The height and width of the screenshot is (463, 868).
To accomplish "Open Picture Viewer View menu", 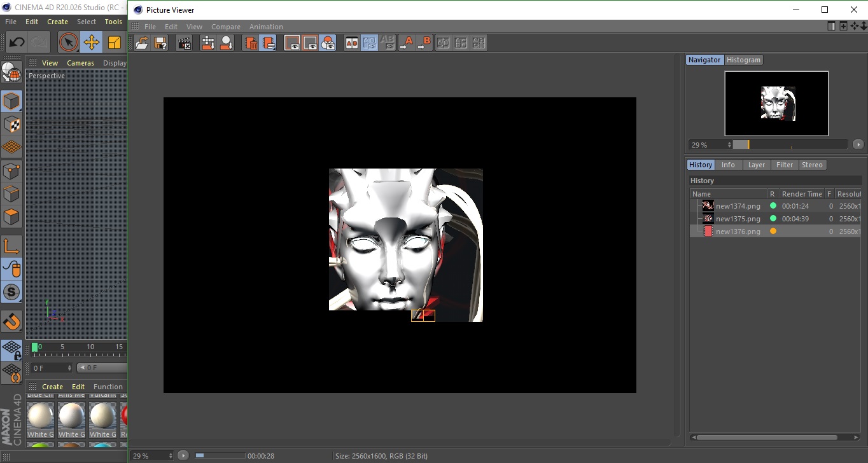I will [x=194, y=27].
